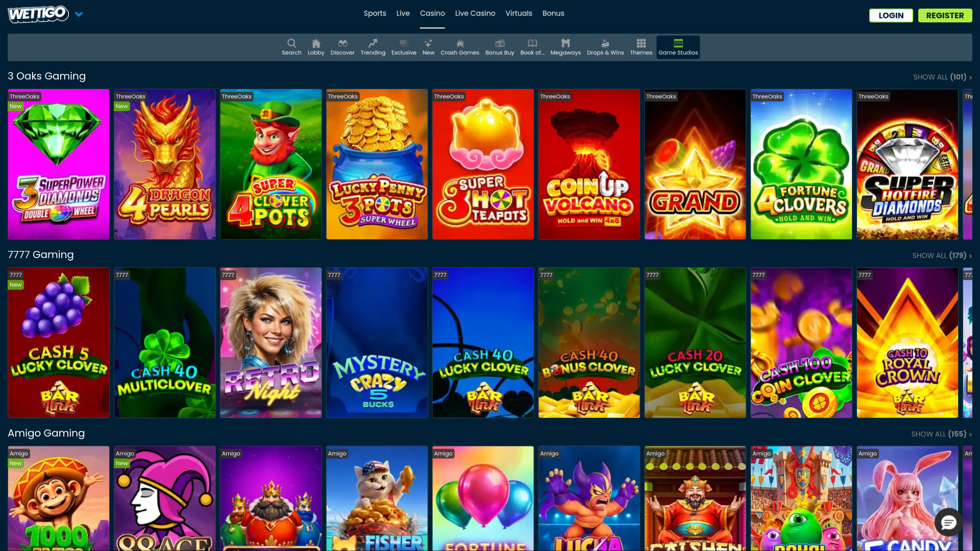Open Cash 10 Royal Crown game thumbnail

point(908,343)
